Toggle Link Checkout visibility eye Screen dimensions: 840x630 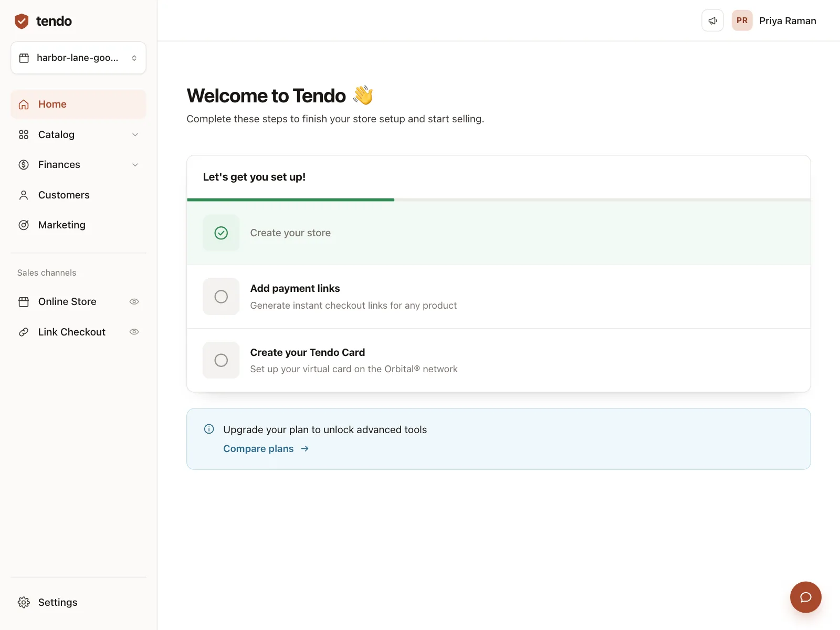134,332
